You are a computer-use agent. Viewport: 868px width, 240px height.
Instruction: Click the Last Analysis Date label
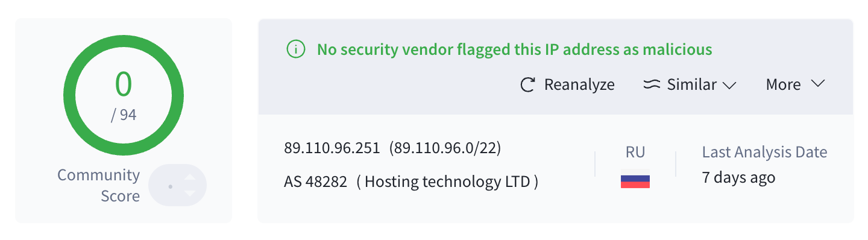pos(764,152)
